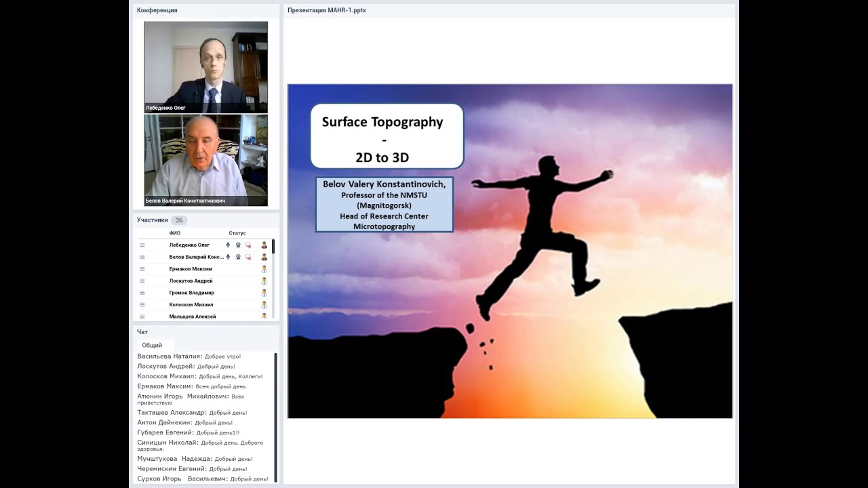Click the participants count badge 36
Screen dimensions: 868x488
pos(179,220)
